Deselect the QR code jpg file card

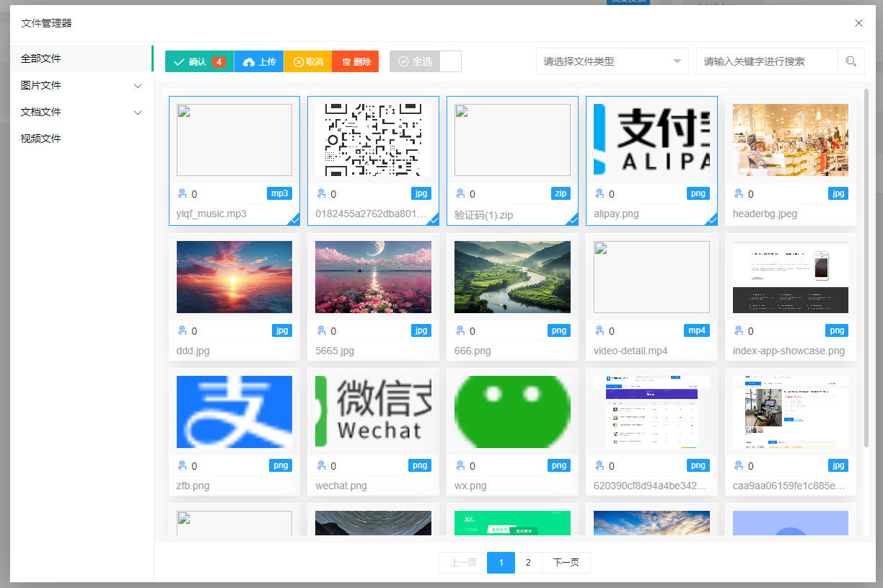(374, 161)
